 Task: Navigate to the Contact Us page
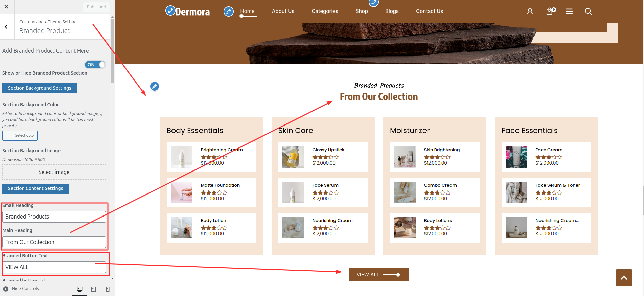tap(429, 11)
